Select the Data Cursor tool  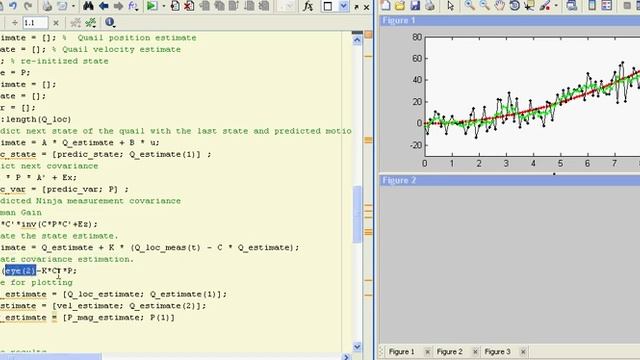529,5
